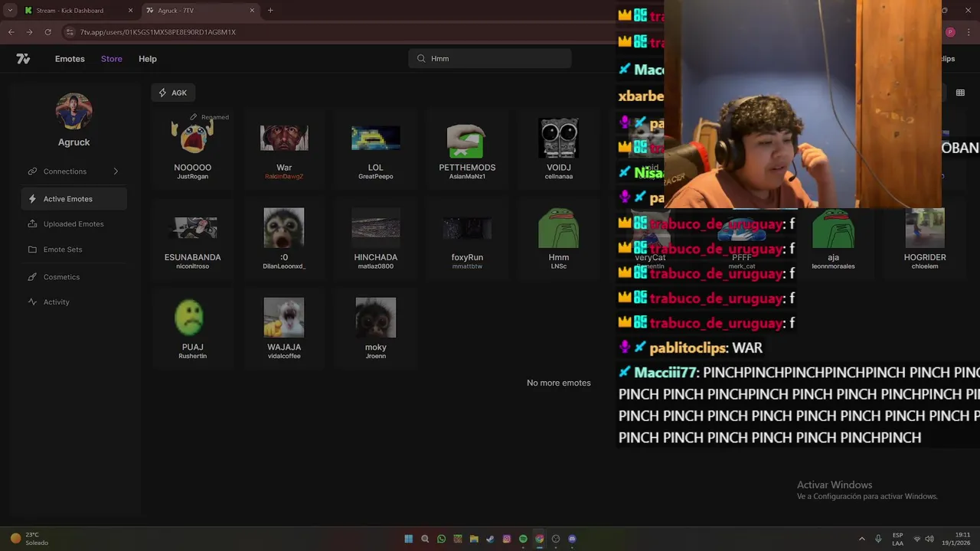This screenshot has height=551, width=980.
Task: Switch to Agruck - 7TV tab
Action: (x=201, y=11)
